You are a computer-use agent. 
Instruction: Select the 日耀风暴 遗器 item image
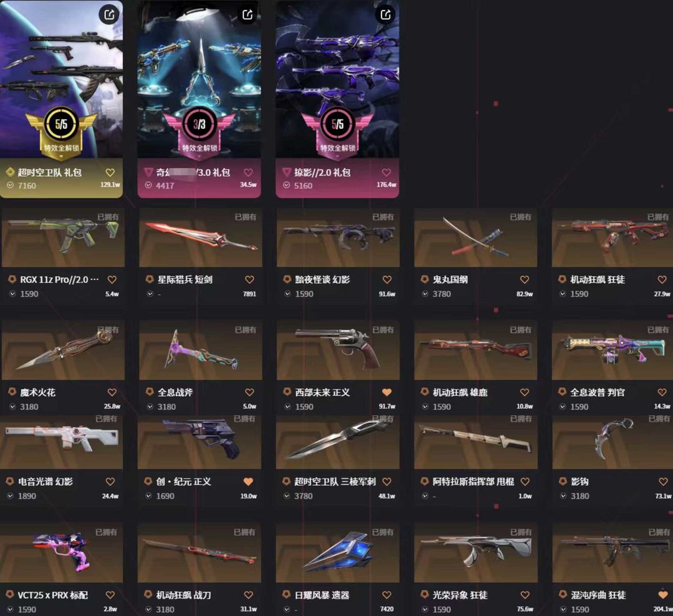pos(337,553)
